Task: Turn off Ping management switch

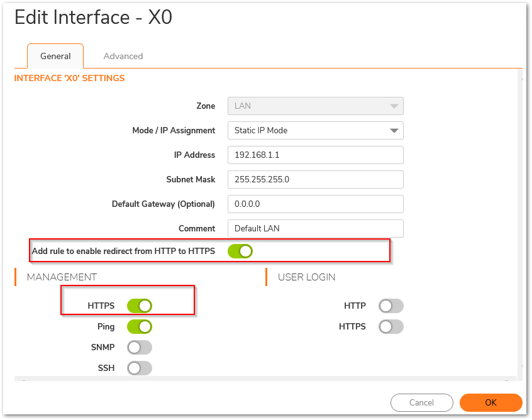Action: 140,327
